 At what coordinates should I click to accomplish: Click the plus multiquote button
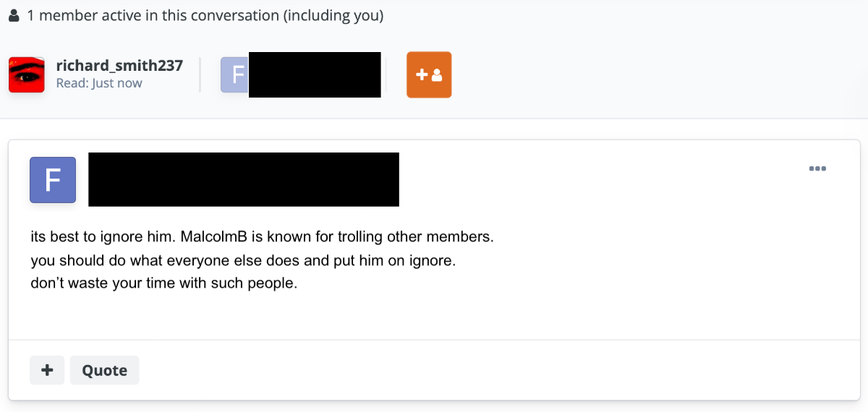[x=47, y=370]
